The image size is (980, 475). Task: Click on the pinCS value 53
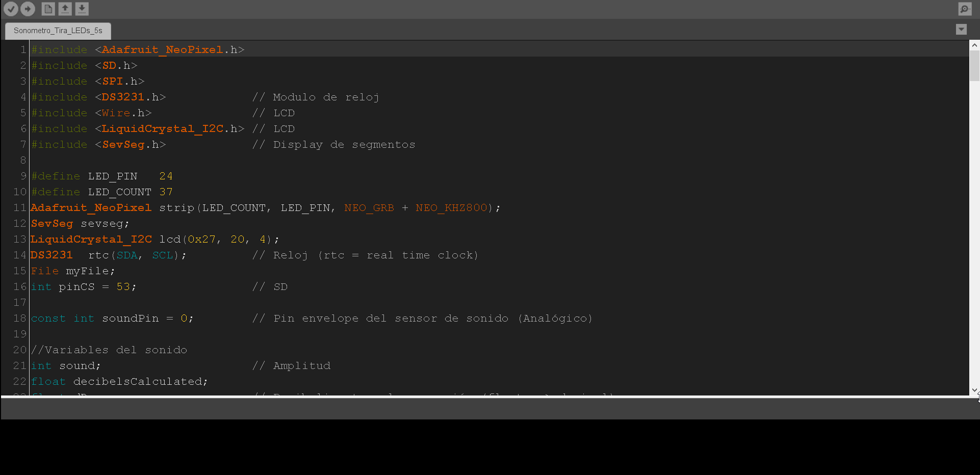tap(123, 287)
